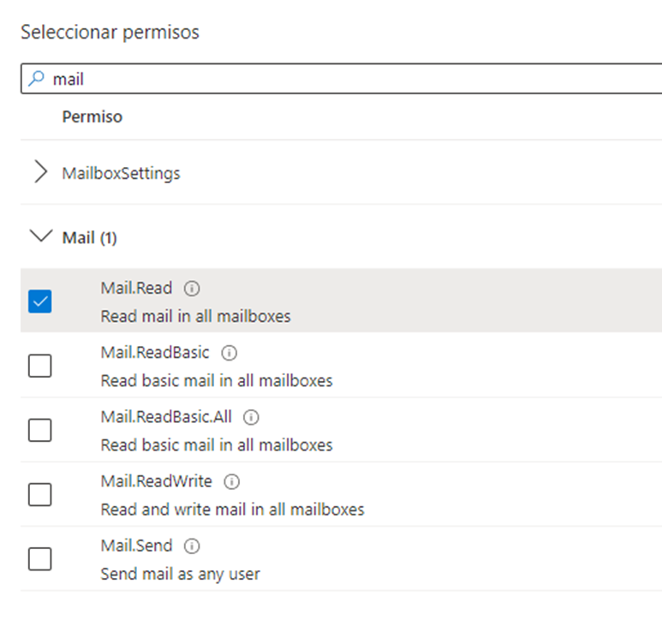The image size is (662, 644).
Task: Enable the Mail.ReadBasic checkbox
Action: [x=40, y=366]
